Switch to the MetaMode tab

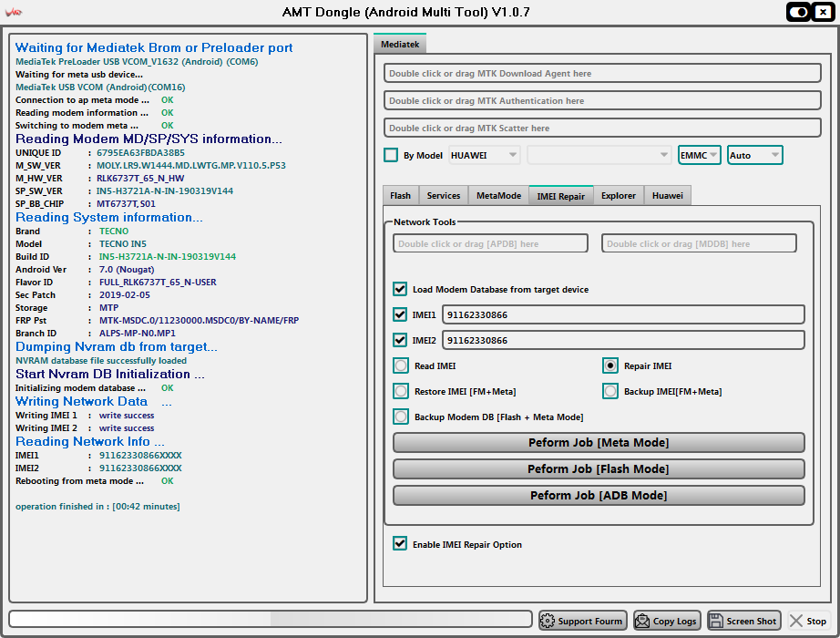[498, 195]
